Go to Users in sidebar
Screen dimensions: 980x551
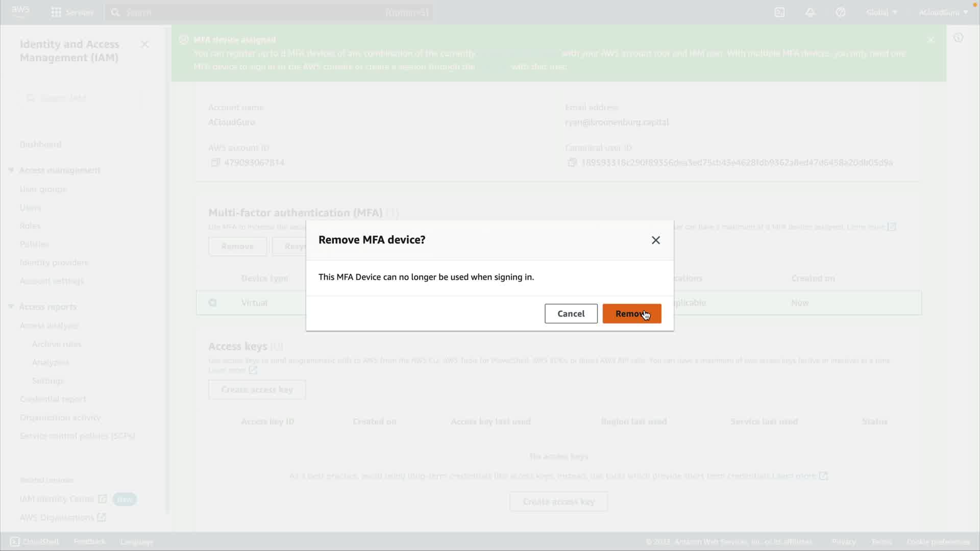(x=30, y=207)
